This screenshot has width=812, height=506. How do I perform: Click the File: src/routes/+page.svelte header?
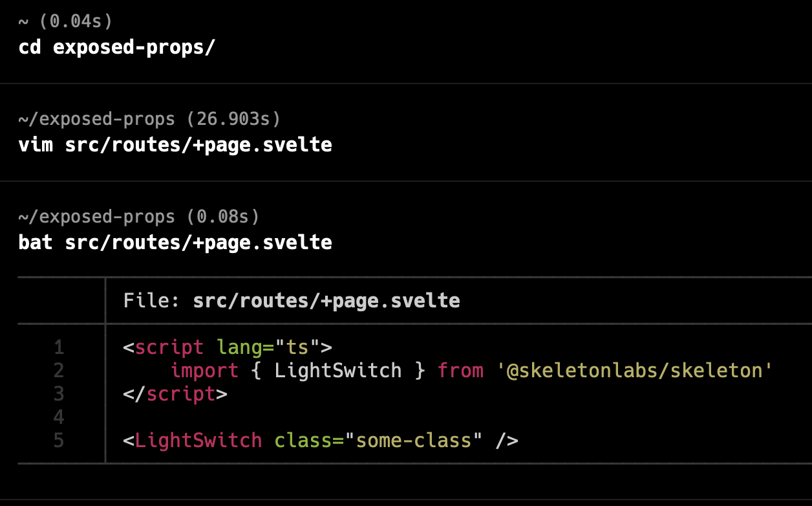[291, 300]
